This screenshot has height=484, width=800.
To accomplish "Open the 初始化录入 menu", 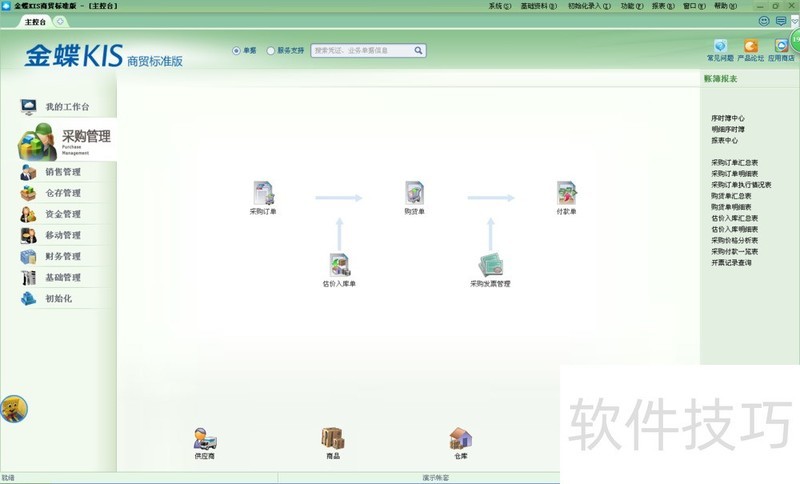I will click(x=589, y=6).
